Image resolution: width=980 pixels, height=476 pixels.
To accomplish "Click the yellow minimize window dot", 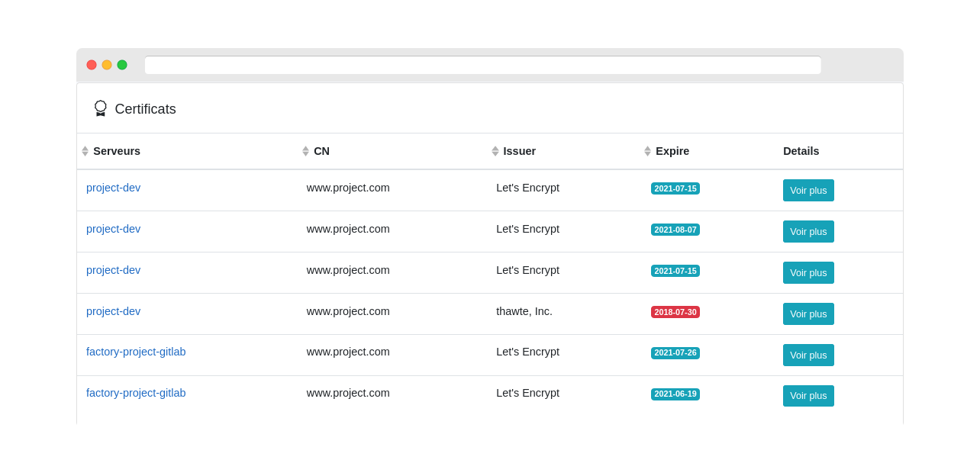I will pyautogui.click(x=107, y=65).
